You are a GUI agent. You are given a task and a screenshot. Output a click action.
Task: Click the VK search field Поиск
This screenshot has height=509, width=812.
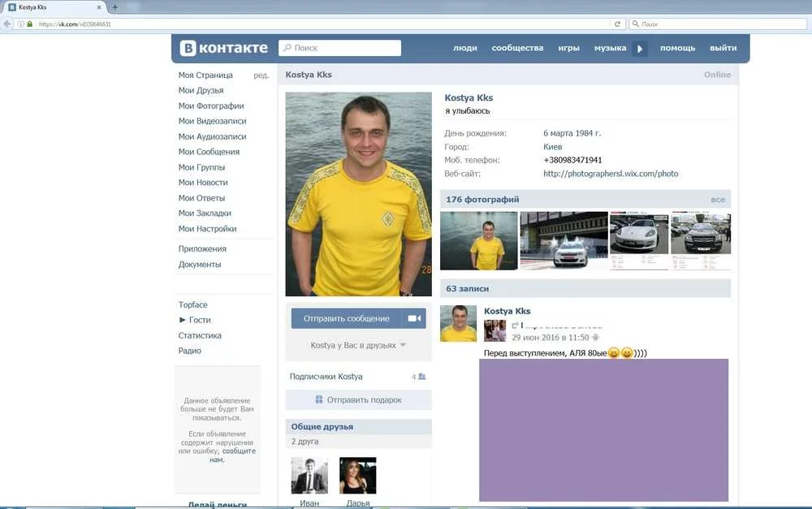(x=339, y=48)
